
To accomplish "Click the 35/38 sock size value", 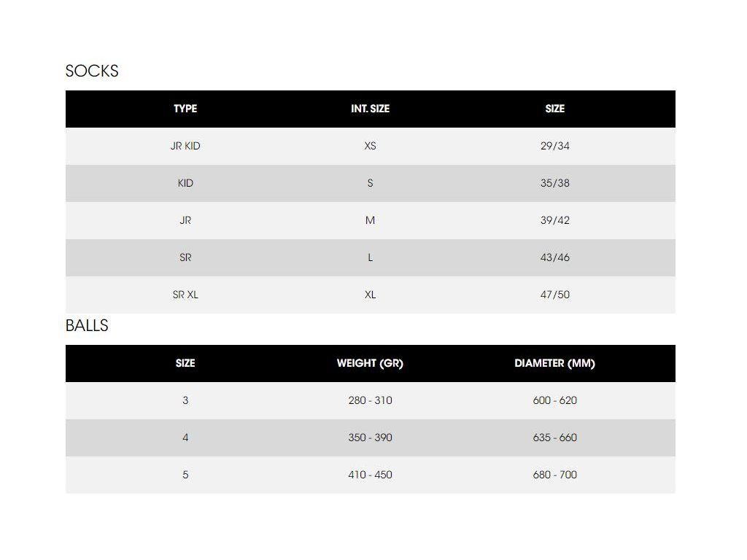I will point(554,183).
